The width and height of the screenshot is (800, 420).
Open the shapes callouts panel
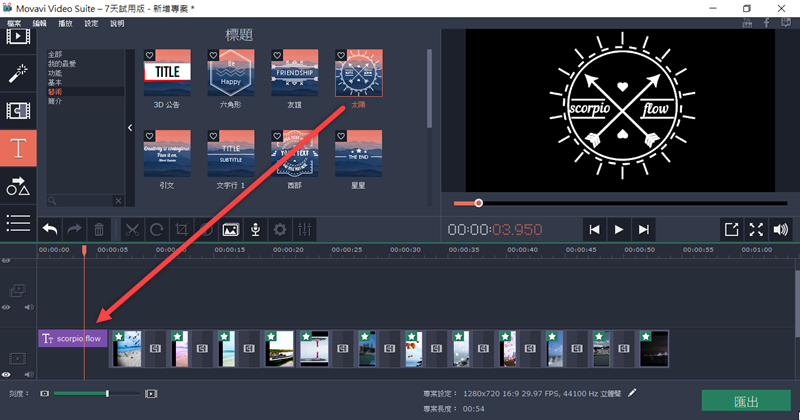(x=18, y=185)
